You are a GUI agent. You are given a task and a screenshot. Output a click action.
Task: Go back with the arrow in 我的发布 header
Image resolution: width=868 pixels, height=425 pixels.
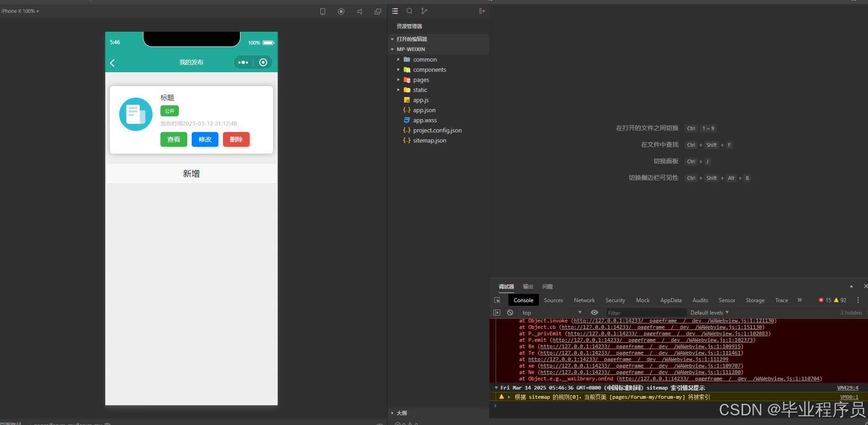[112, 63]
